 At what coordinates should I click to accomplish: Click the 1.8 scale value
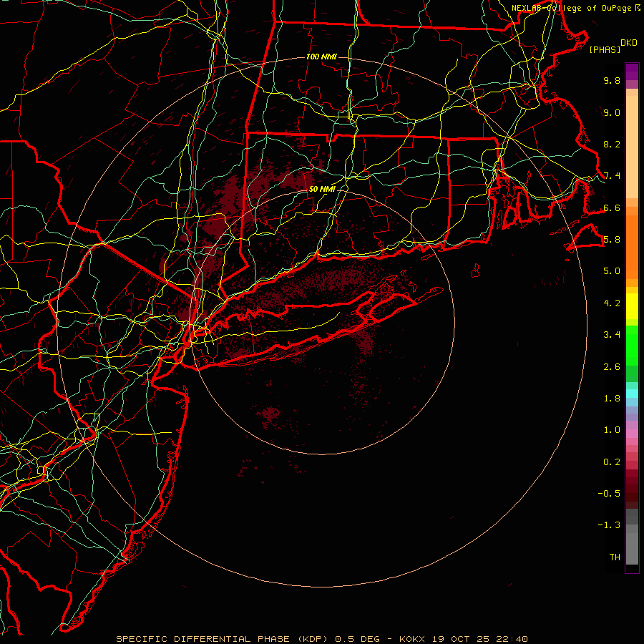tap(612, 399)
